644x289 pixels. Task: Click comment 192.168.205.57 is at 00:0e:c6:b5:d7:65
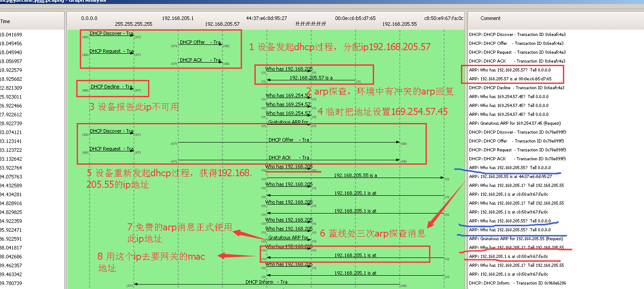tap(510, 79)
